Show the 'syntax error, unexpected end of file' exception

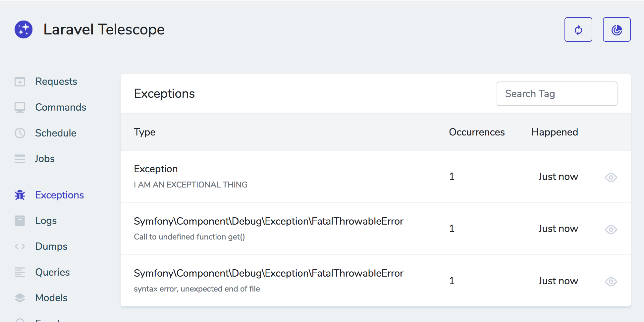tap(611, 281)
